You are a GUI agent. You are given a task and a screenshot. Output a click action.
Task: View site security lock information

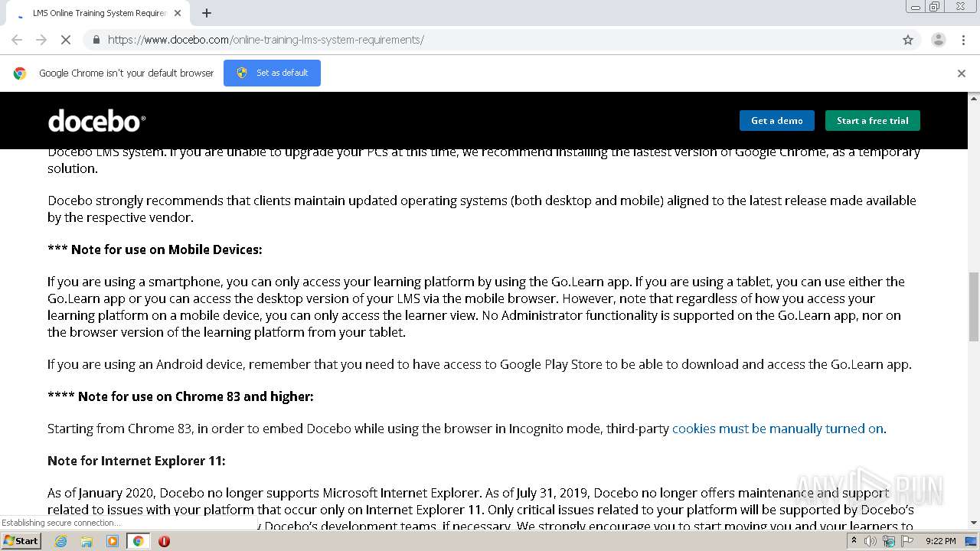point(96,40)
